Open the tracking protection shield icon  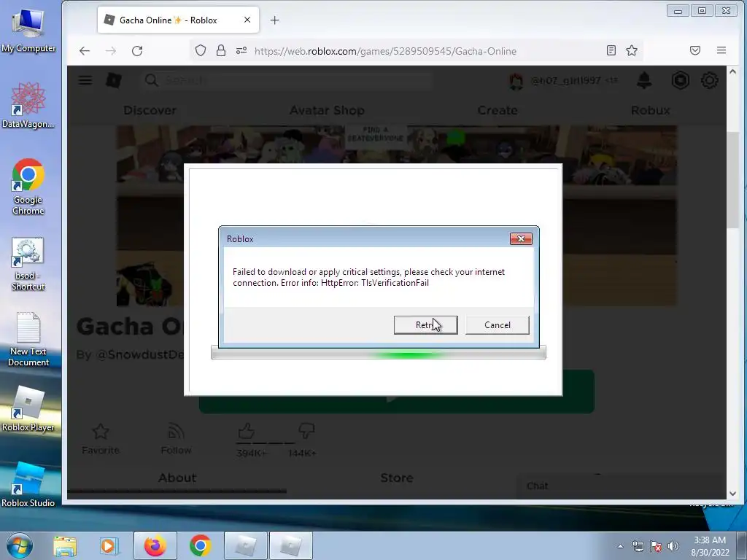click(x=201, y=50)
